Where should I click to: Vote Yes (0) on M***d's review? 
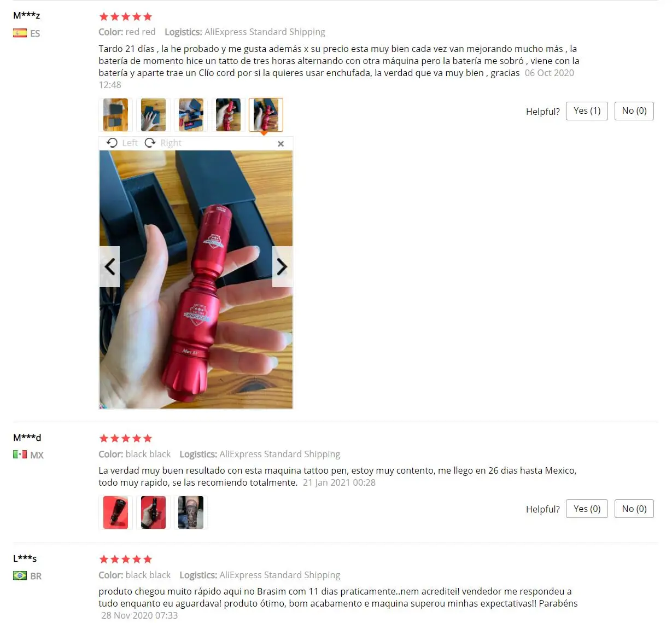click(587, 509)
